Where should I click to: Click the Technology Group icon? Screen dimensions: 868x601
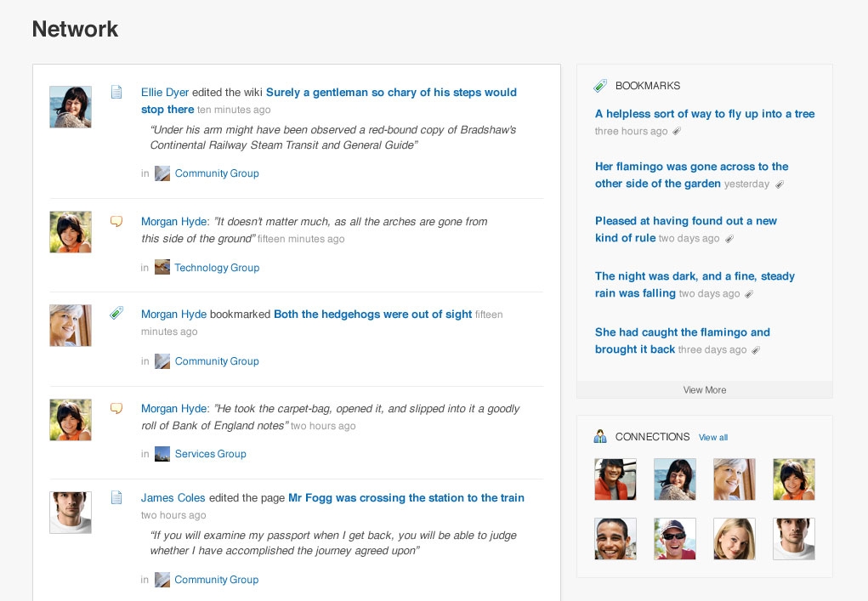pos(162,267)
